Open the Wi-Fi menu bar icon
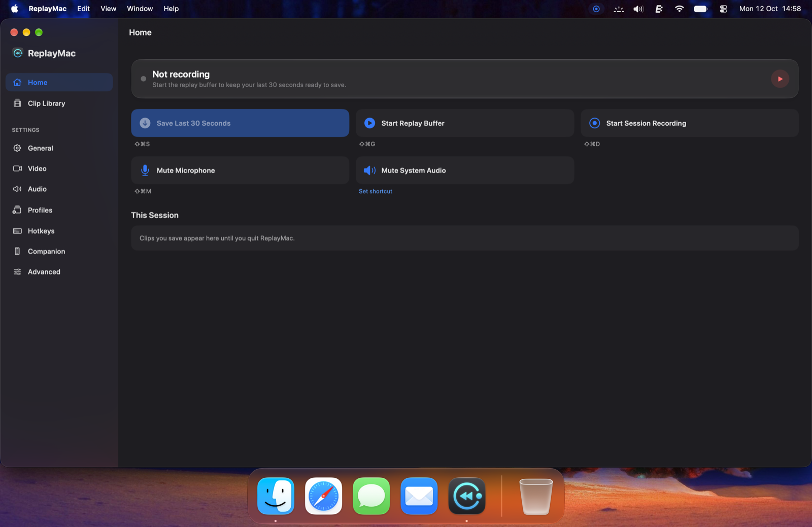Image resolution: width=812 pixels, height=527 pixels. [x=679, y=9]
